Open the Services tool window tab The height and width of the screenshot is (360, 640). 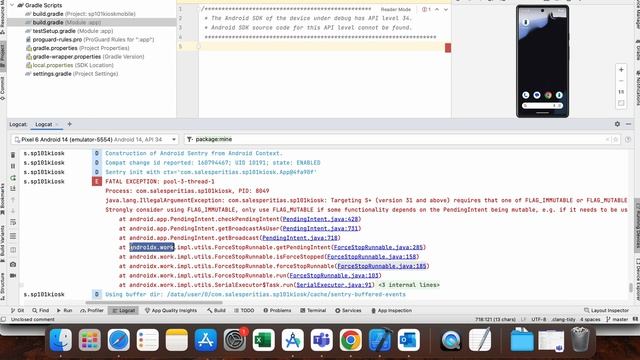click(x=348, y=311)
